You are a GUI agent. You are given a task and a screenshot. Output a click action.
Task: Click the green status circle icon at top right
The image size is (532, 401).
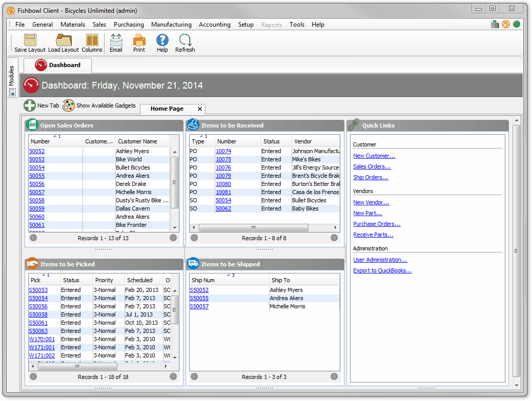point(517,24)
